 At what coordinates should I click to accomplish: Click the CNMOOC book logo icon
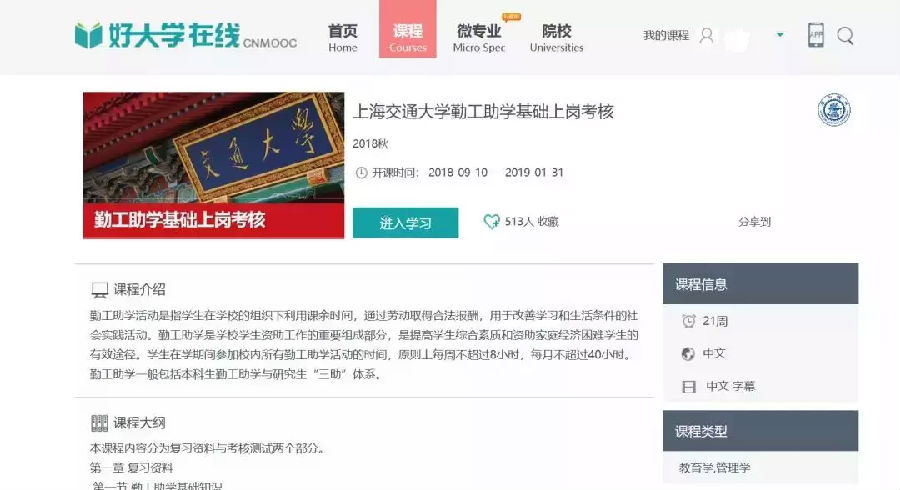click(x=88, y=36)
